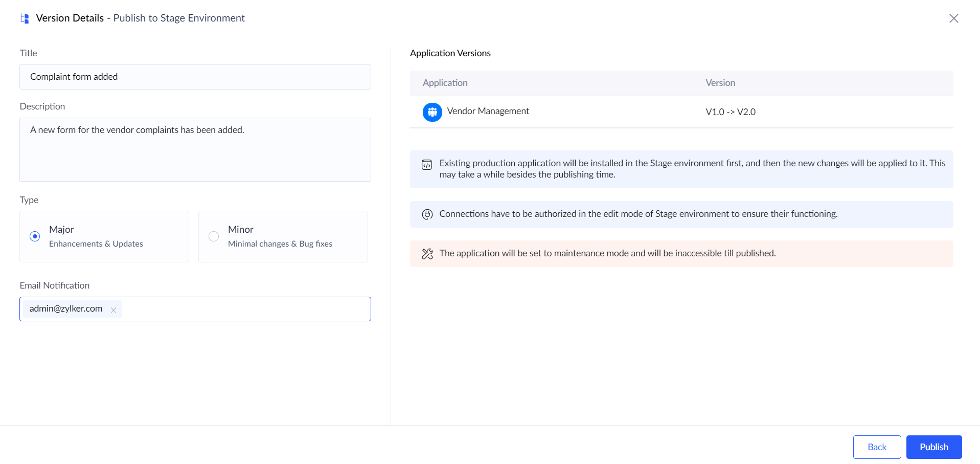The image size is (980, 464).
Task: Close the Version Details dialog
Action: [953, 18]
